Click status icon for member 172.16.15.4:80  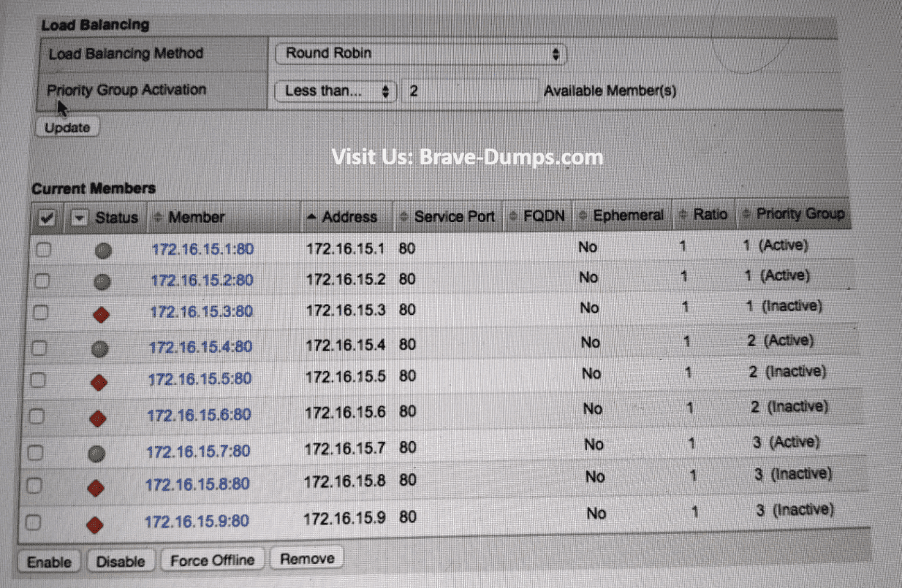[102, 348]
